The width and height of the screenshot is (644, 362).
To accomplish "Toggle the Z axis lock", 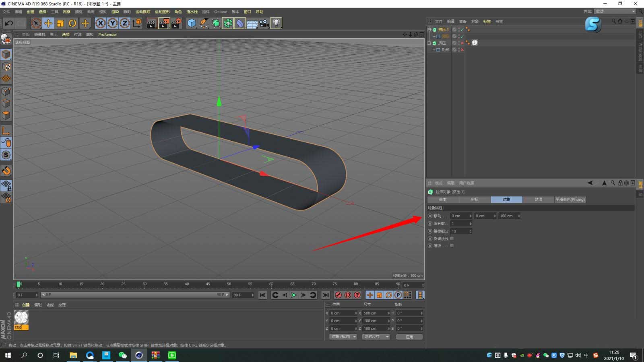I will 125,23.
